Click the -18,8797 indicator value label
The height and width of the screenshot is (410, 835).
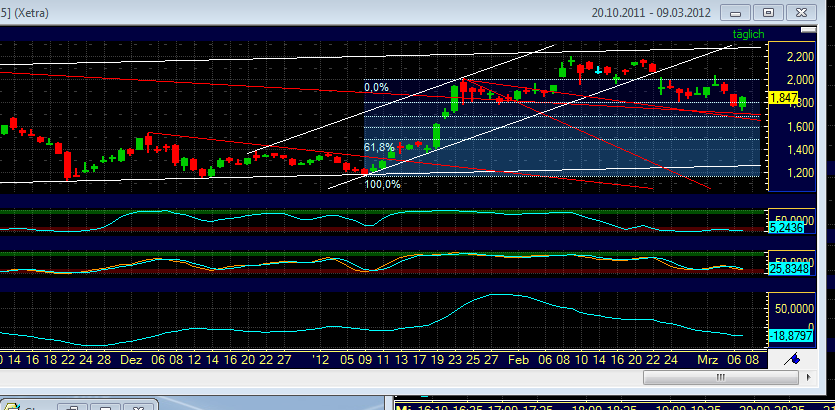coord(792,337)
